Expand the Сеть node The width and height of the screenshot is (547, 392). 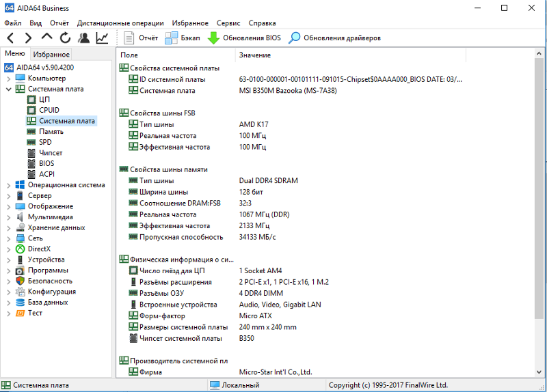click(x=9, y=239)
